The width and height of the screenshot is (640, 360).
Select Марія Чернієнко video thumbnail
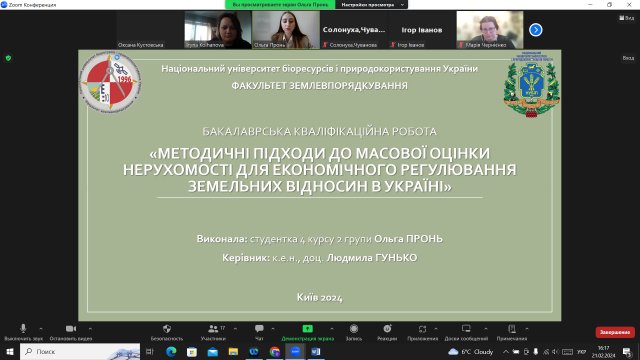pyautogui.click(x=490, y=30)
